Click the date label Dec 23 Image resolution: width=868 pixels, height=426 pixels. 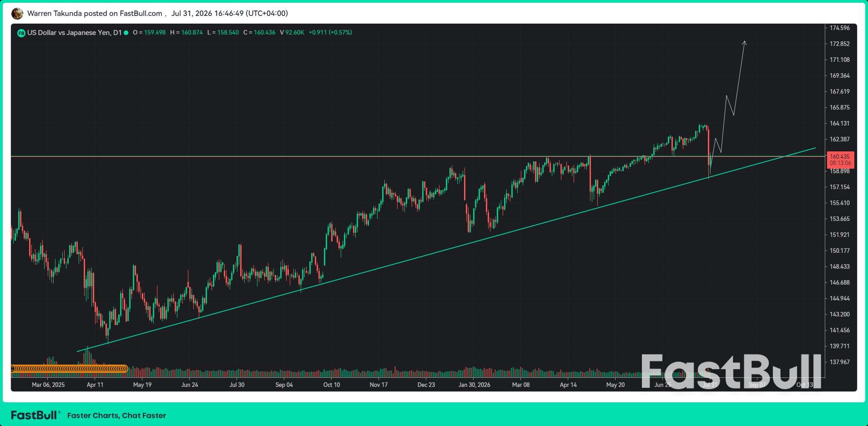pos(426,385)
